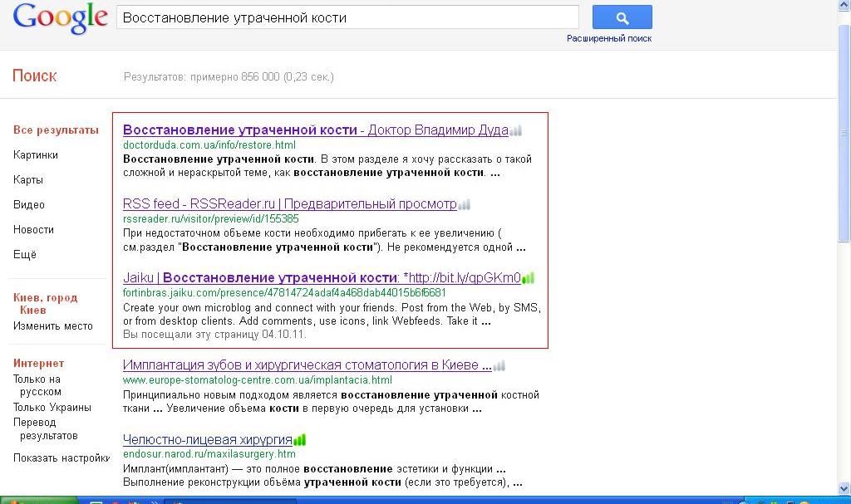Image resolution: width=851 pixels, height=504 pixels.
Task: Switch to Видео search
Action: pyautogui.click(x=29, y=204)
